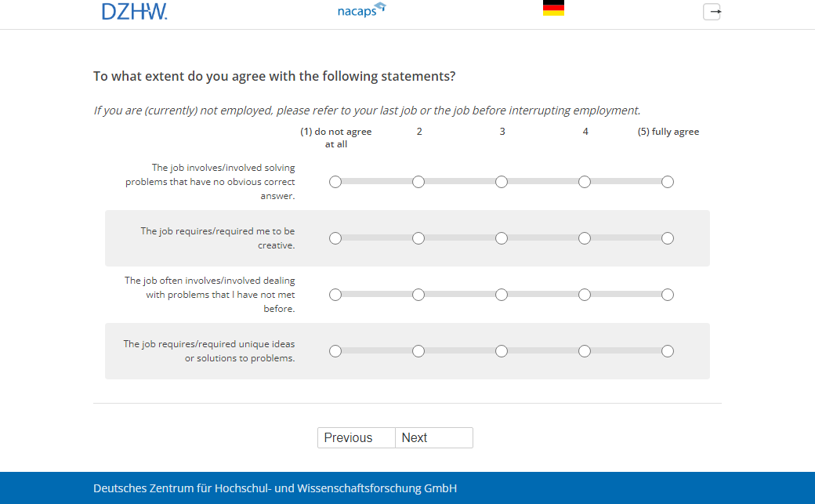The image size is (815, 504).
Task: Click the Deutsches Zentrum footer text
Action: [x=275, y=488]
